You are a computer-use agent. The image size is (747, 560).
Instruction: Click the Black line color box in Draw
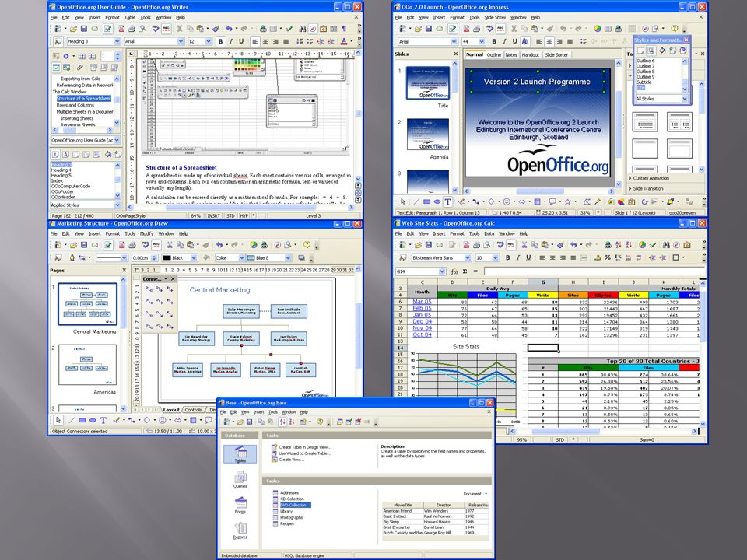tap(180, 257)
